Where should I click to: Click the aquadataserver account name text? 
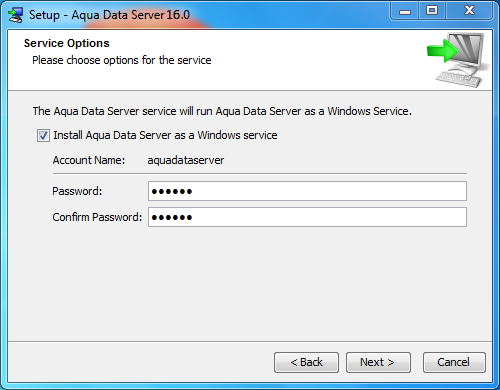coord(186,160)
